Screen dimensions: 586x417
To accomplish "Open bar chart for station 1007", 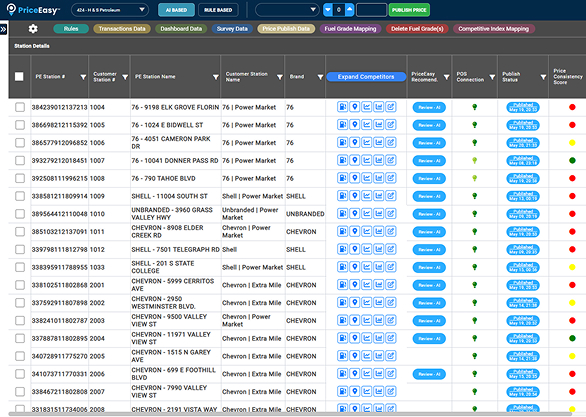I will point(379,161).
